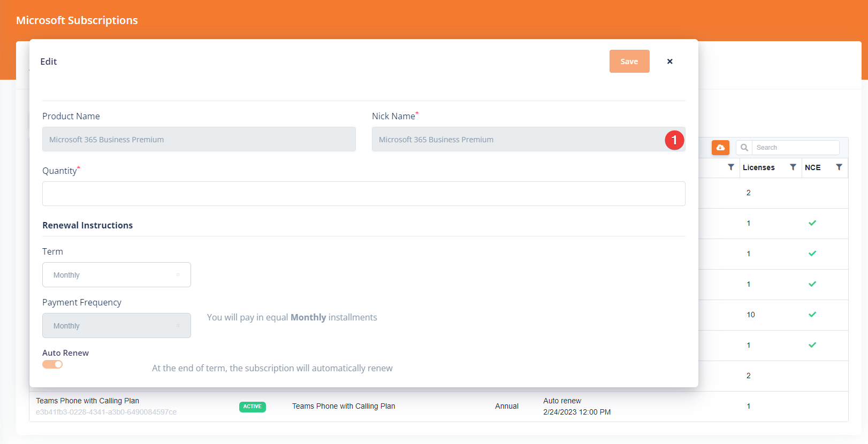Open the Payment Frequency dropdown
Screen dimensions: 868x444
[x=117, y=326]
